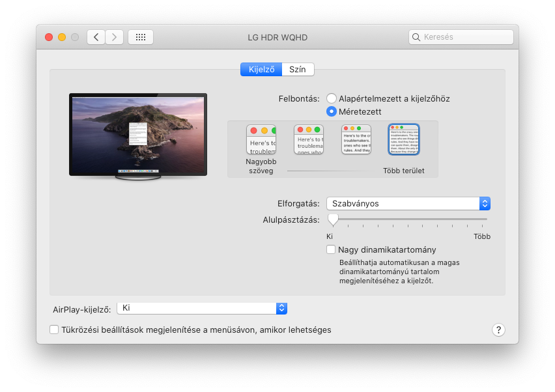
Task: Go forward with the right chevron button
Action: pyautogui.click(x=115, y=37)
